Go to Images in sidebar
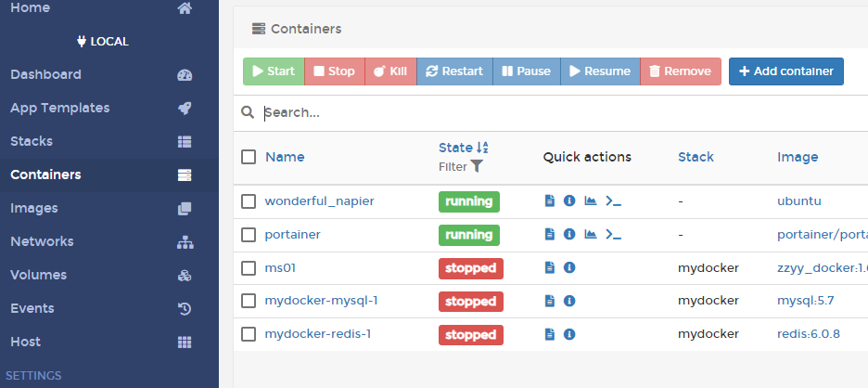Viewport: 868px width, 388px height. [x=34, y=208]
